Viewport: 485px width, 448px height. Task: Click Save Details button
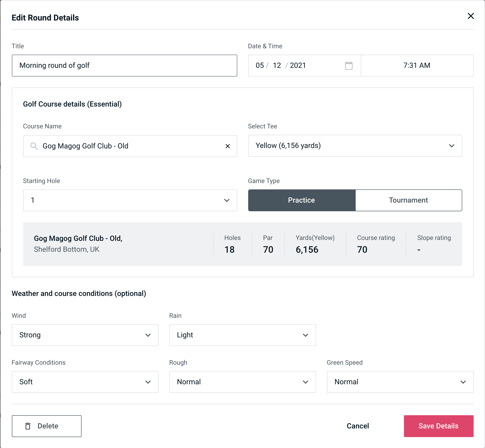click(x=438, y=426)
